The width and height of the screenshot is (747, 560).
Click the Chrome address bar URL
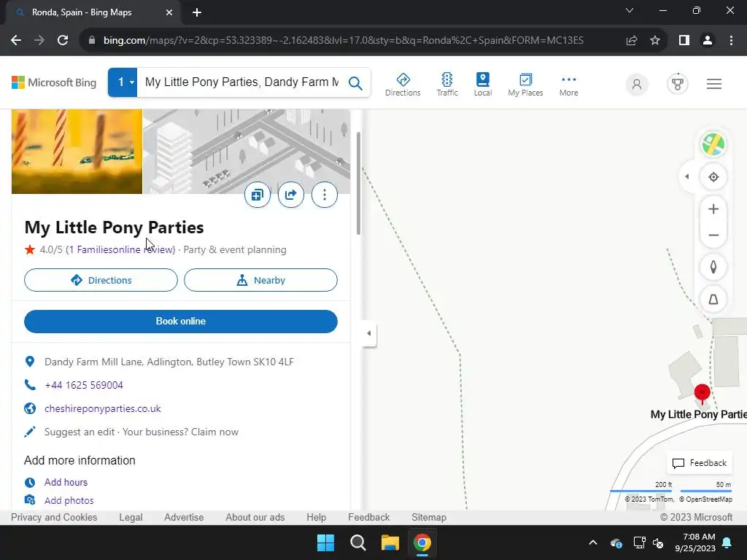pyautogui.click(x=343, y=41)
